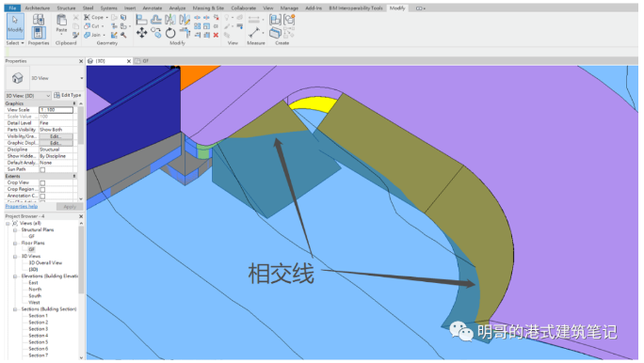Collapse the Graphics properties group
This screenshot has width=644, height=363.
tap(74, 103)
